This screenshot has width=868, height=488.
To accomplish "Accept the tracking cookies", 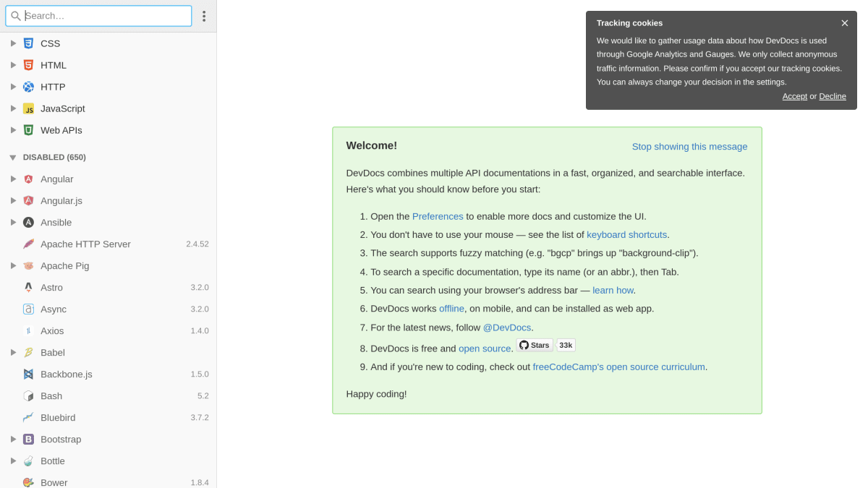I will tap(794, 96).
